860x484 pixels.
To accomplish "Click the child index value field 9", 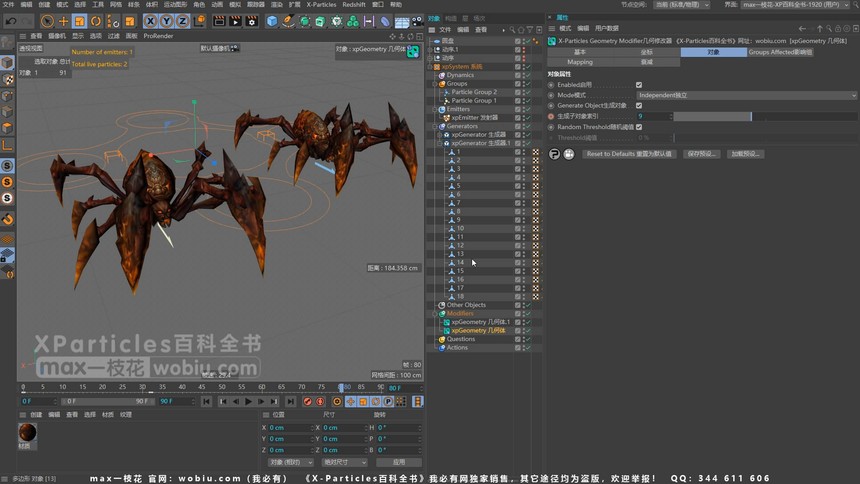I will click(653, 116).
